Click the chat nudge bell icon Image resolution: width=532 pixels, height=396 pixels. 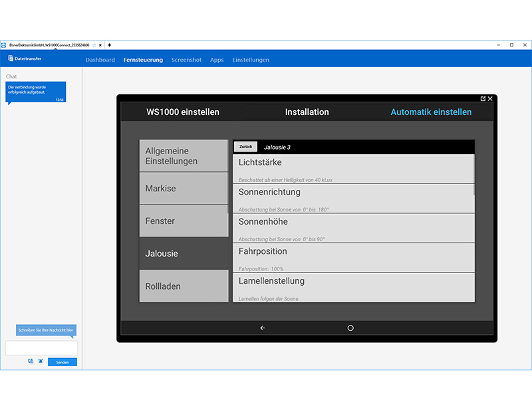40,361
